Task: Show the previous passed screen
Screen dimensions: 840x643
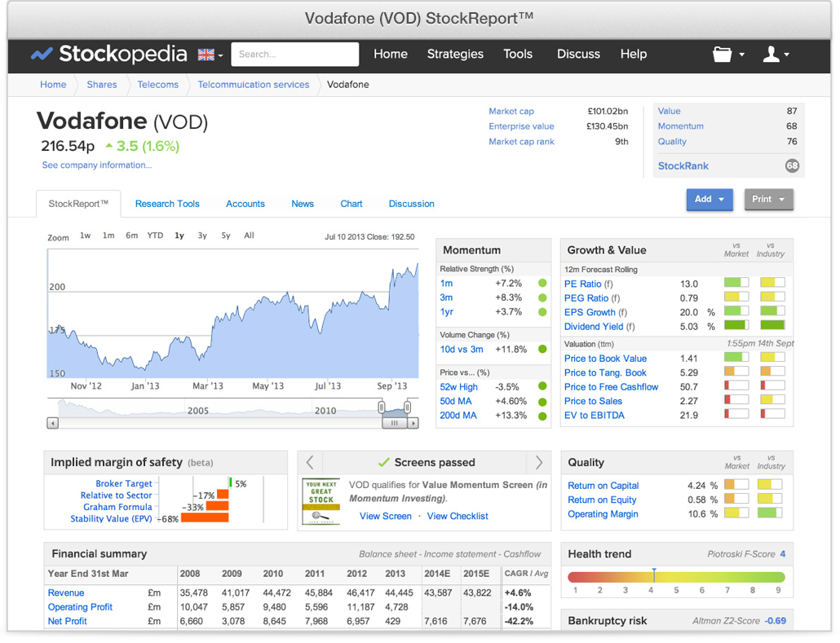Action: point(310,462)
